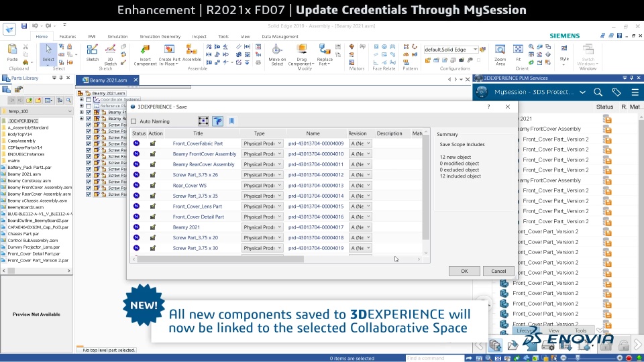Select Beamy 2021.asm in Parts Library list
The image size is (644, 362).
pos(24,174)
